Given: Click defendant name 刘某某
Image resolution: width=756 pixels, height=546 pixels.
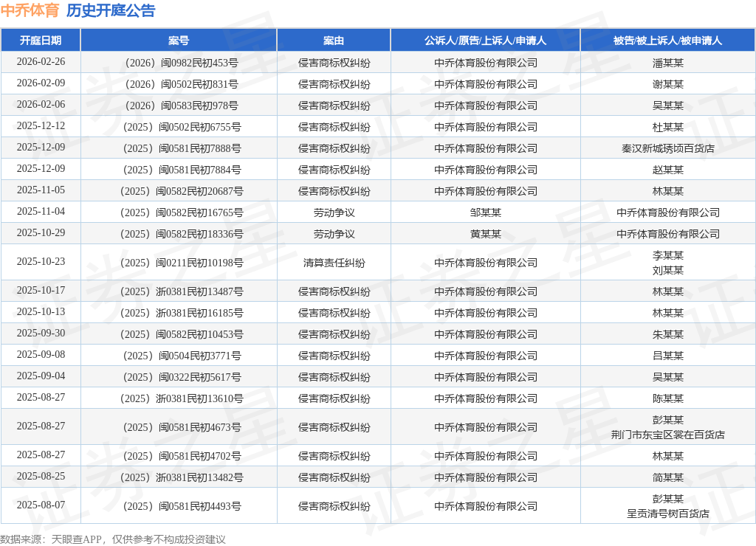Looking at the screenshot, I should [667, 270].
